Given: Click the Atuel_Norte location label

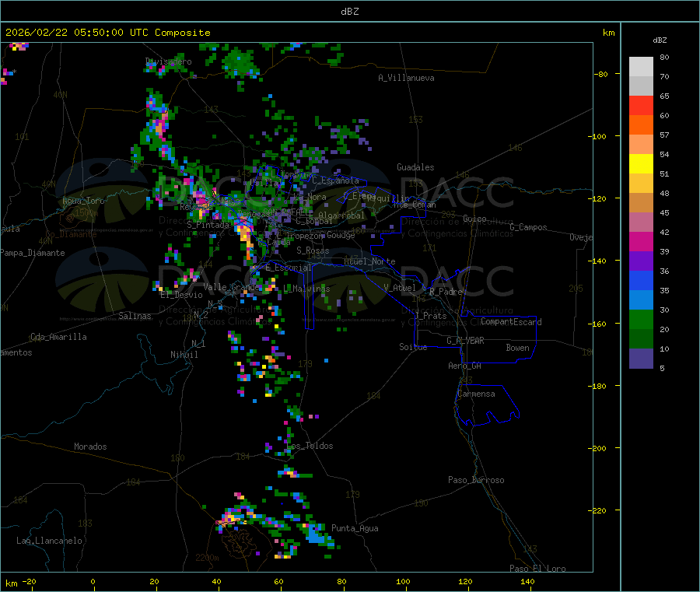Looking at the screenshot, I should point(369,261).
